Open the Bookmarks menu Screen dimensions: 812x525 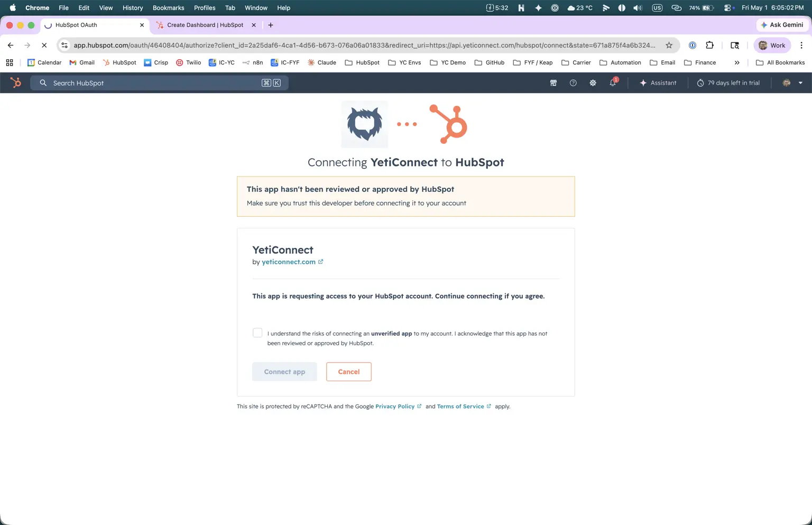pos(168,8)
